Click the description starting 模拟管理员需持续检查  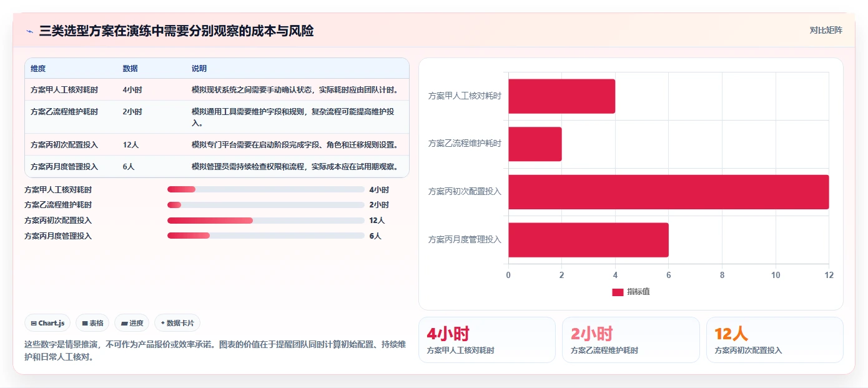click(x=295, y=167)
